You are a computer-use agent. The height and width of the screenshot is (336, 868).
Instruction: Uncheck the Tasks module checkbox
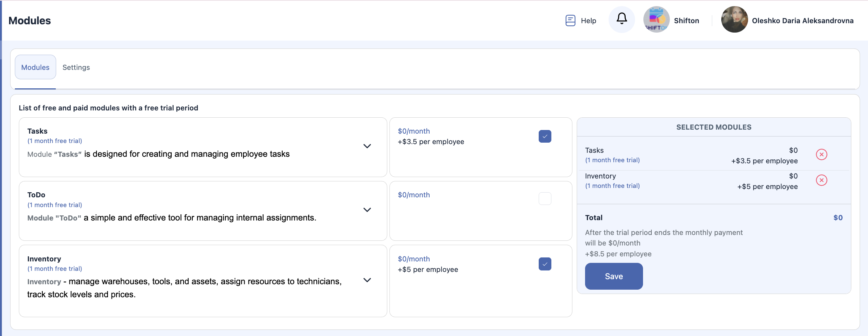tap(544, 136)
